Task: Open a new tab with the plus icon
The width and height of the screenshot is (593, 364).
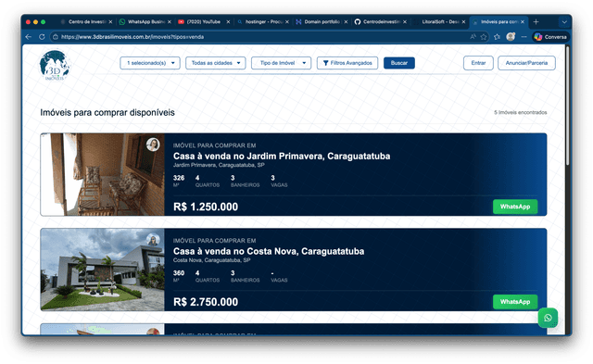Action: [536, 22]
